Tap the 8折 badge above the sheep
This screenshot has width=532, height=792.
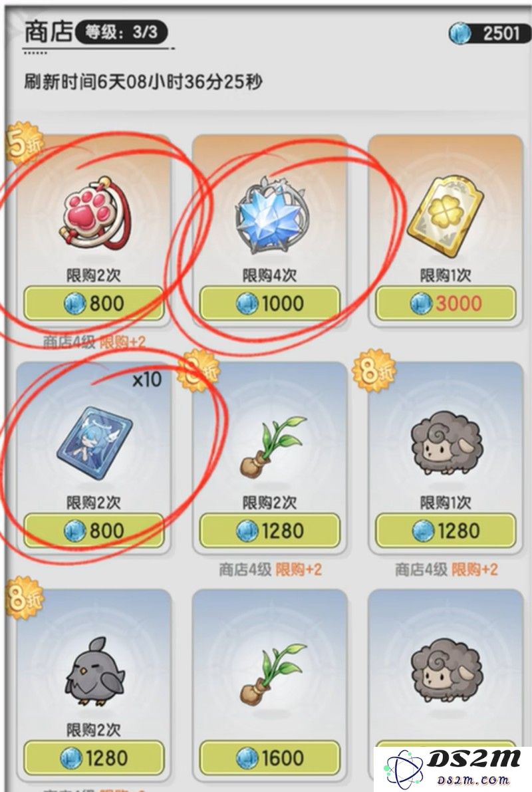373,371
